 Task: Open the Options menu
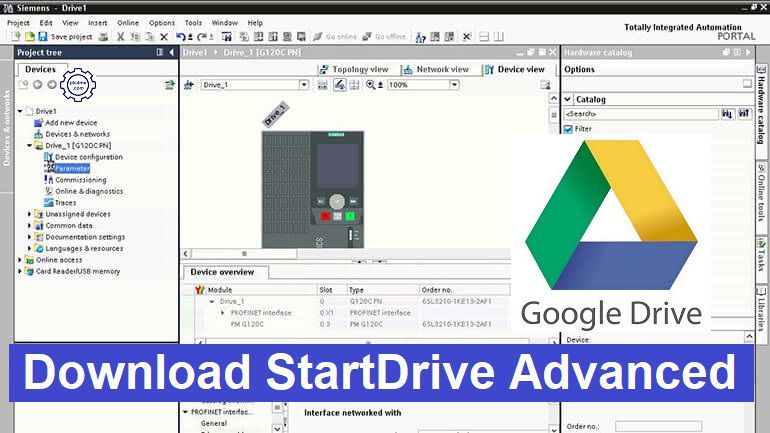[161, 22]
